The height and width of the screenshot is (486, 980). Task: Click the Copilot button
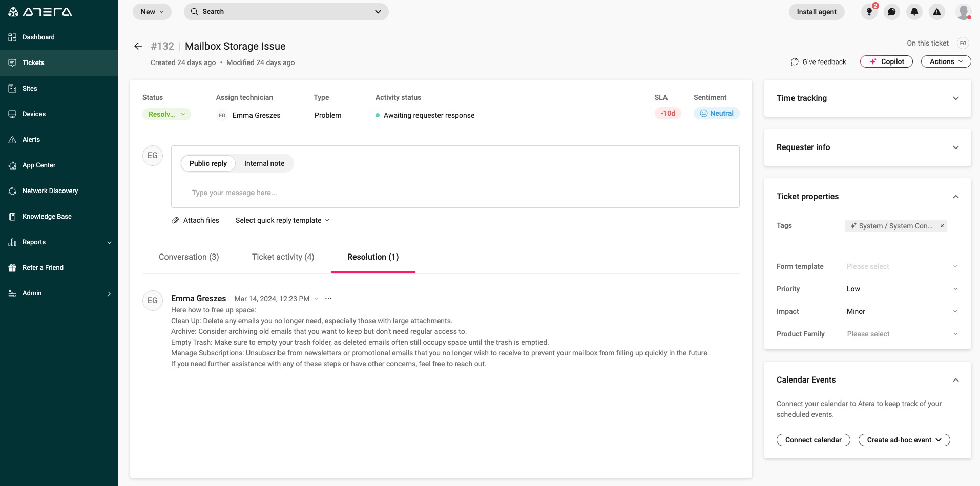pos(886,61)
